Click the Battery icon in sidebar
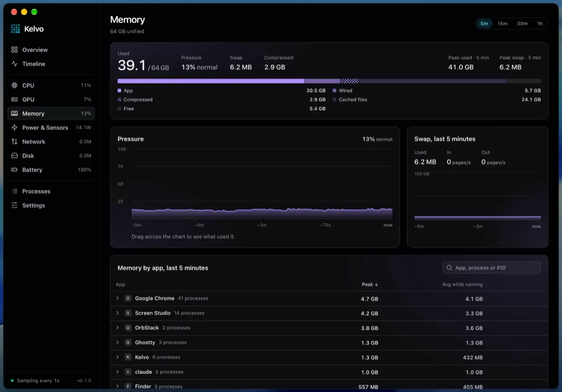This screenshot has width=562, height=392. [15, 170]
